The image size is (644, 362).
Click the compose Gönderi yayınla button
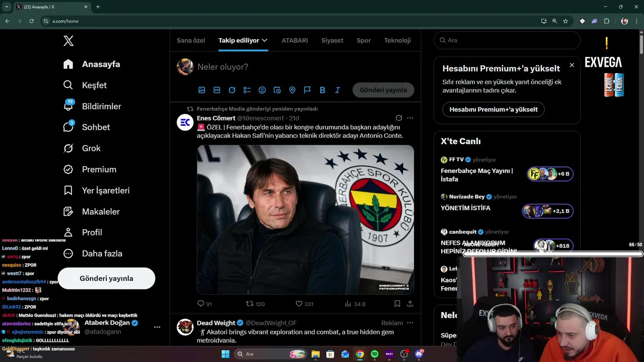383,90
